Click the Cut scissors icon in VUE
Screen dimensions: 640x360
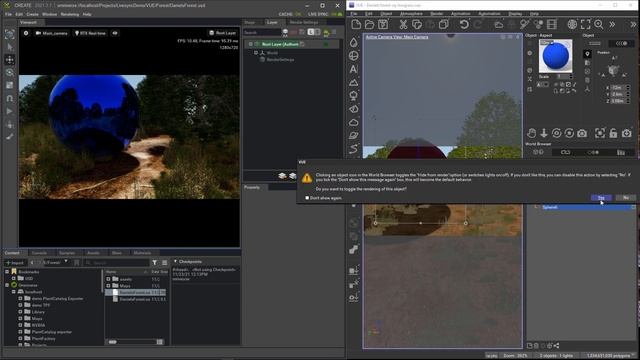[x=403, y=24]
